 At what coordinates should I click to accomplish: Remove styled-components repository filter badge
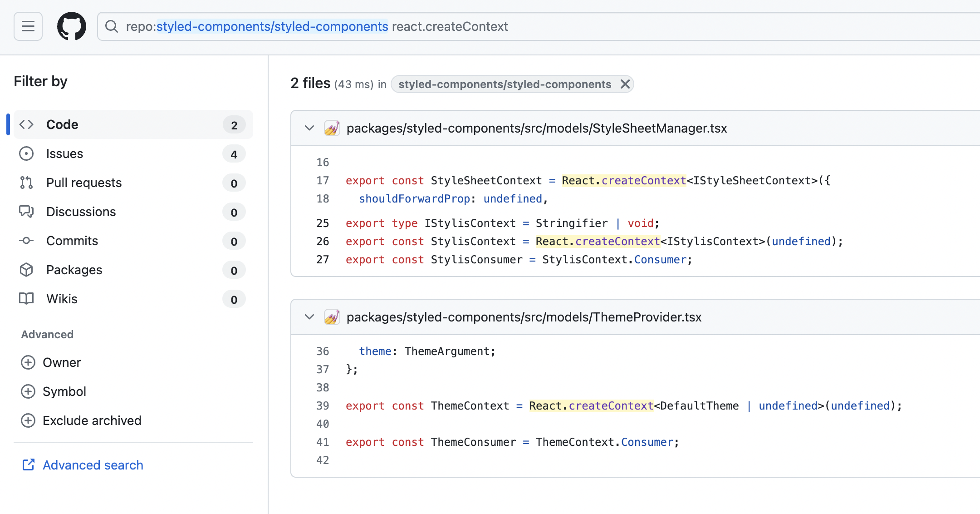[624, 84]
